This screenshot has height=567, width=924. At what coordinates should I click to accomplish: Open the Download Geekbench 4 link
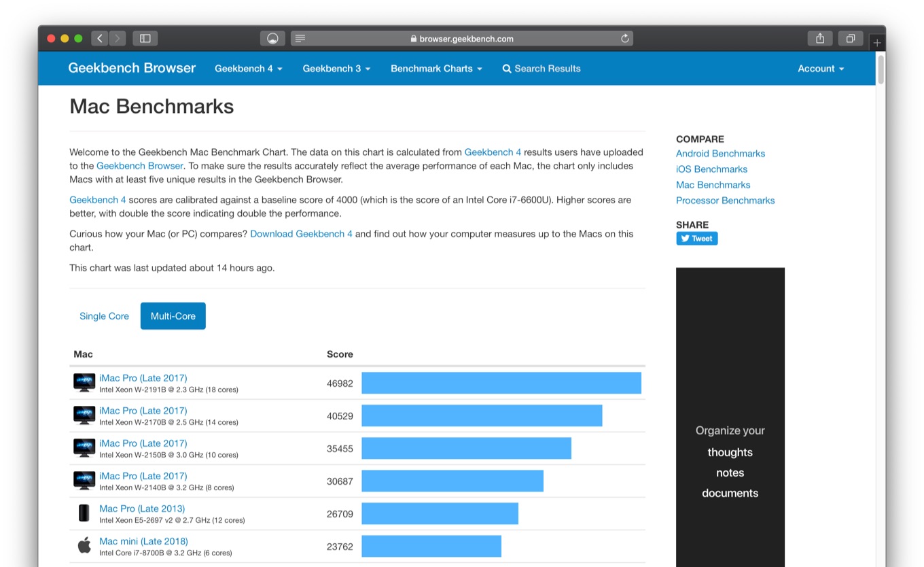click(x=301, y=234)
